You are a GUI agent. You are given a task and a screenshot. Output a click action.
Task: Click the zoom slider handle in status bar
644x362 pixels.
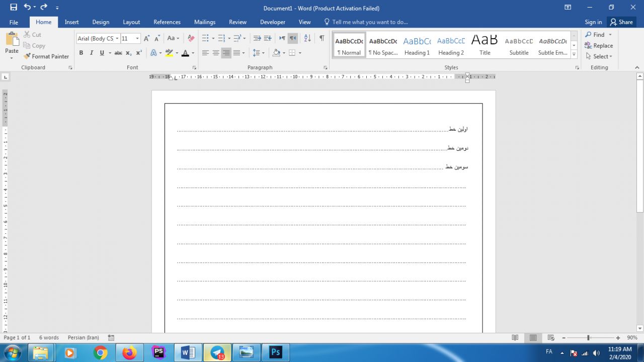(588, 338)
